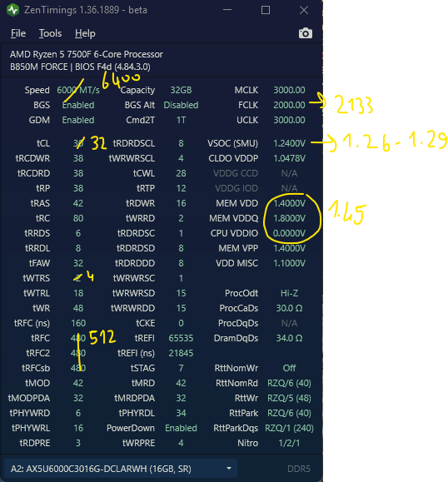Expand the A2 memory module dropdown
The image size is (448, 482).
coord(229,469)
